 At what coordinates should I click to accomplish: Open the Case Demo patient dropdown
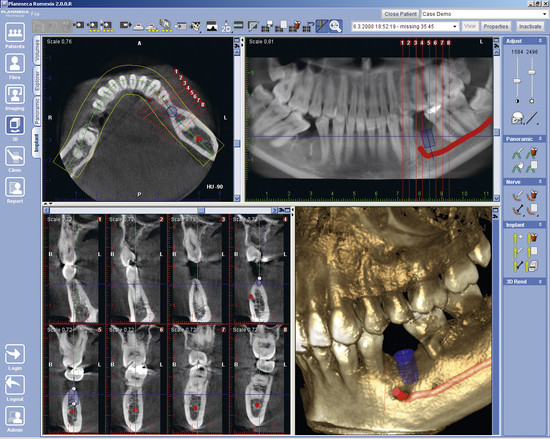pyautogui.click(x=484, y=14)
